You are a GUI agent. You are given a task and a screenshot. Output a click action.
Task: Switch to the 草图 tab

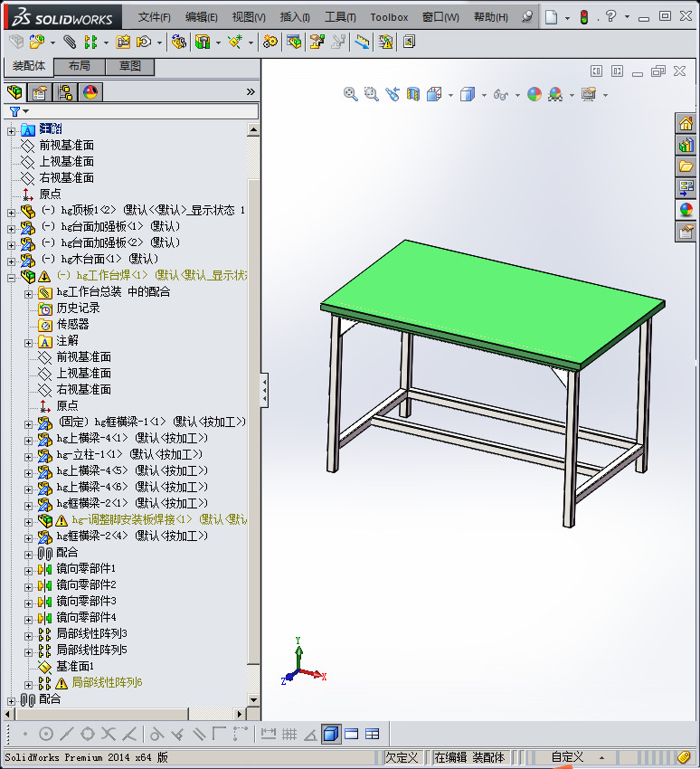pos(130,66)
